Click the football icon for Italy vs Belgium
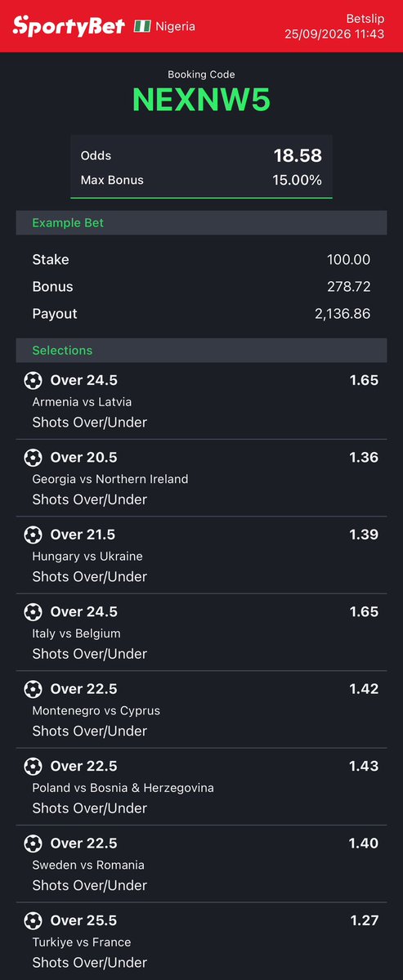403x980 pixels. tap(34, 611)
